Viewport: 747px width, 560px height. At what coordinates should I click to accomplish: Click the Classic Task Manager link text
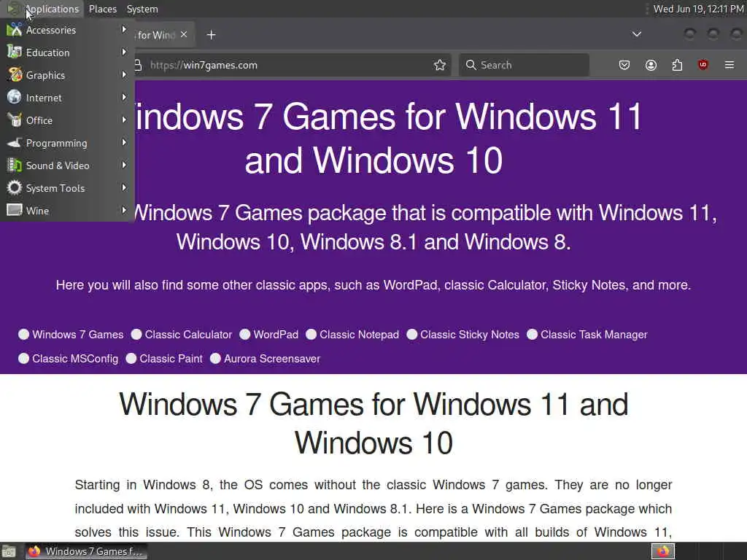coord(594,334)
